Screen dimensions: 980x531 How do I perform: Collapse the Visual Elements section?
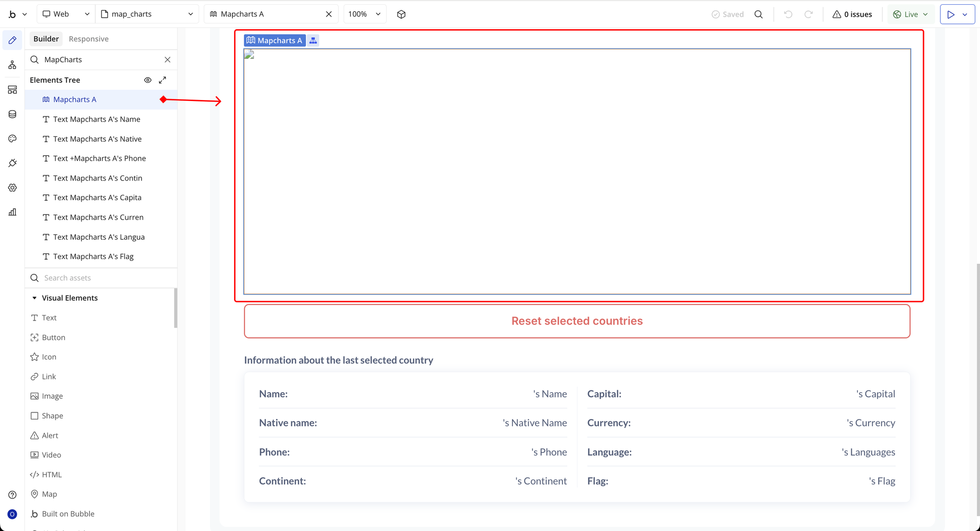tap(34, 298)
